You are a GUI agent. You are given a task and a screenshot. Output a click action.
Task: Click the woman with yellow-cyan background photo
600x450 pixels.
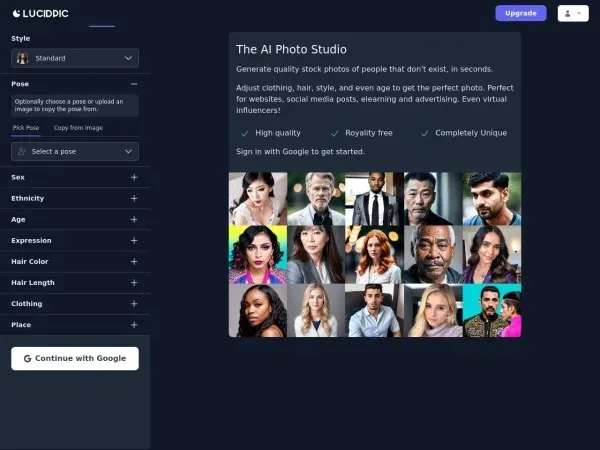click(x=258, y=254)
